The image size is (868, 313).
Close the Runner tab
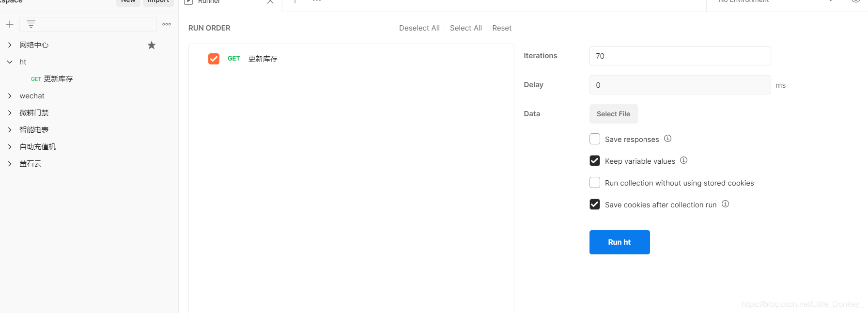[x=270, y=1]
